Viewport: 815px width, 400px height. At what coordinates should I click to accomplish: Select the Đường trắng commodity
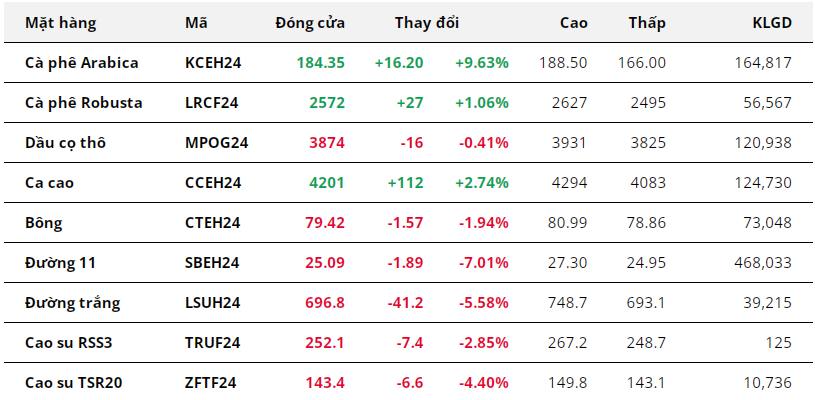[69, 302]
